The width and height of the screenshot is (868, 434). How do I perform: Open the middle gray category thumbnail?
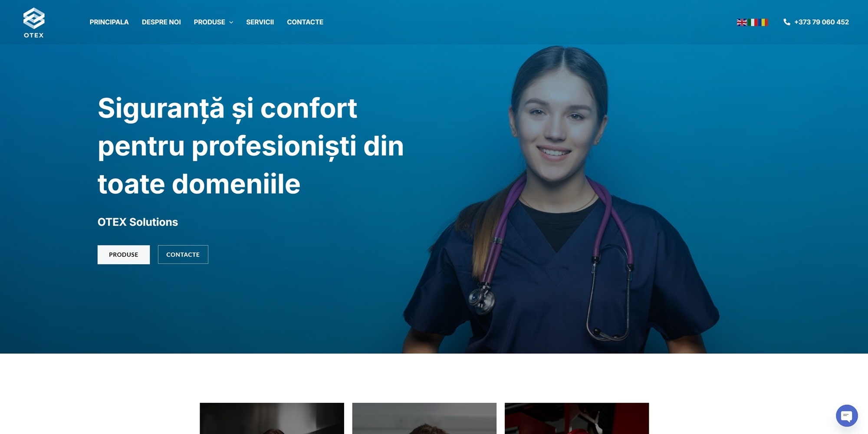point(424,418)
